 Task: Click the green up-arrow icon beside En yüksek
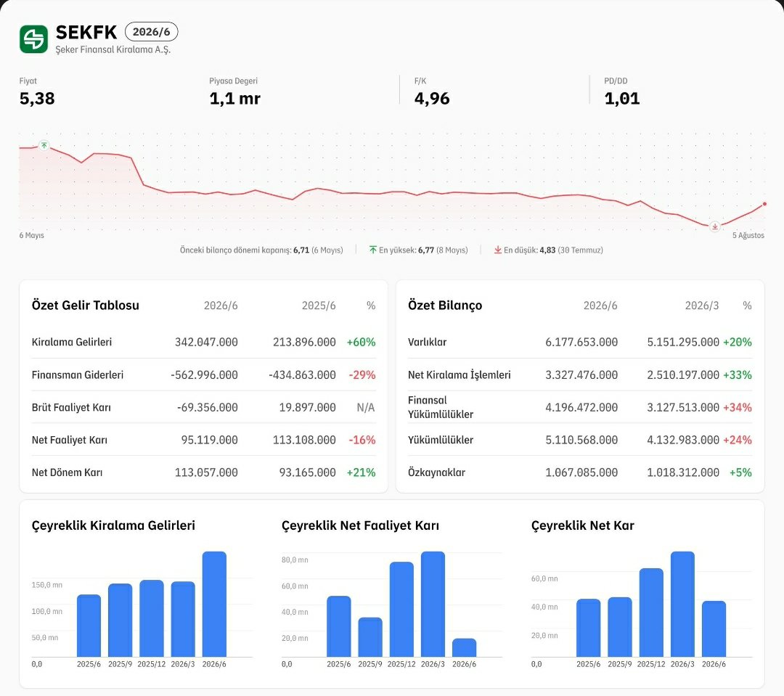tap(372, 250)
